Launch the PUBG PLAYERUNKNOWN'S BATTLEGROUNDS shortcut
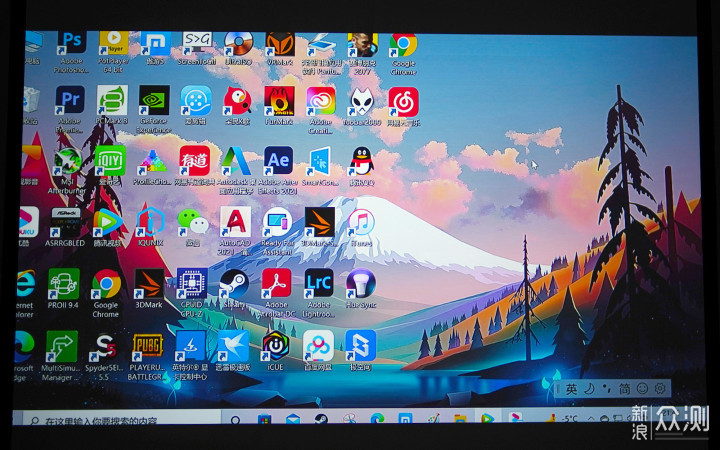720x450 pixels. coord(147,346)
